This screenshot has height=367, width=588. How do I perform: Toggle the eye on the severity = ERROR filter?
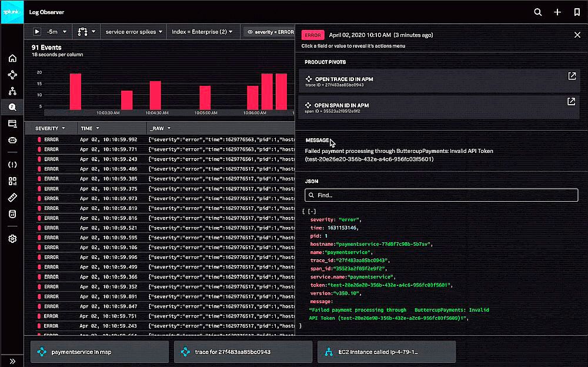[250, 32]
